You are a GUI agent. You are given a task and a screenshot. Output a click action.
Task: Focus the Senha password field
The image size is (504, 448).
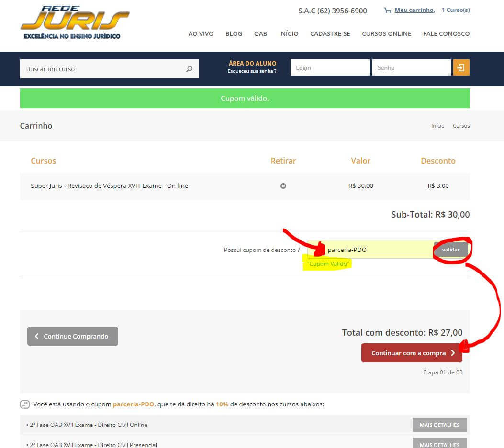pyautogui.click(x=412, y=67)
